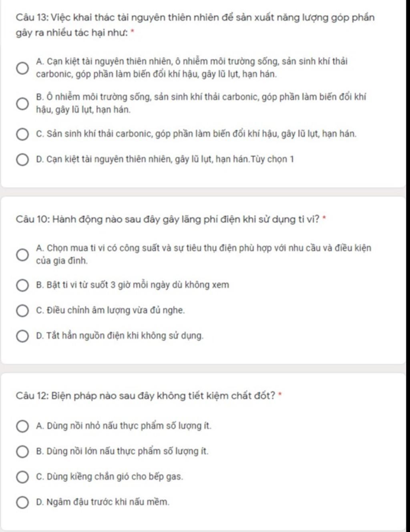Choose radio 'Dùng nồi nhỏ nấu thực phẩm'
This screenshot has width=410, height=532.
coord(22,426)
